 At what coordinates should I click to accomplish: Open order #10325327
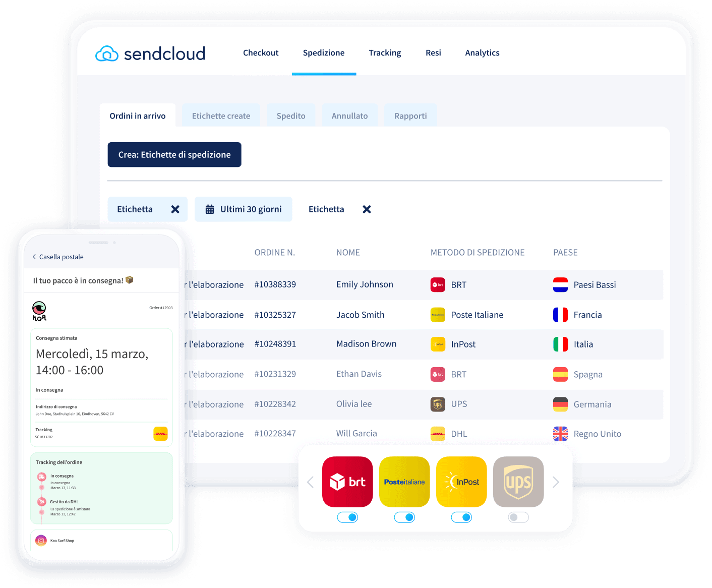(275, 315)
